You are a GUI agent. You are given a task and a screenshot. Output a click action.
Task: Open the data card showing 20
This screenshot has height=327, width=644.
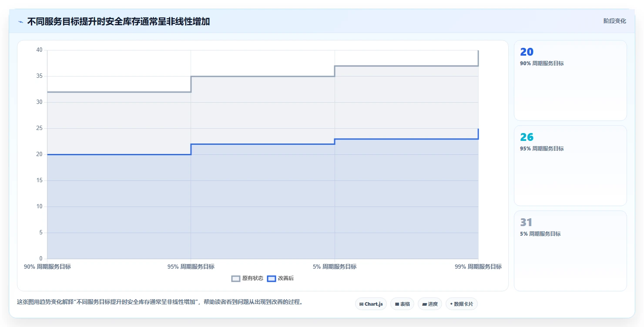pyautogui.click(x=570, y=80)
